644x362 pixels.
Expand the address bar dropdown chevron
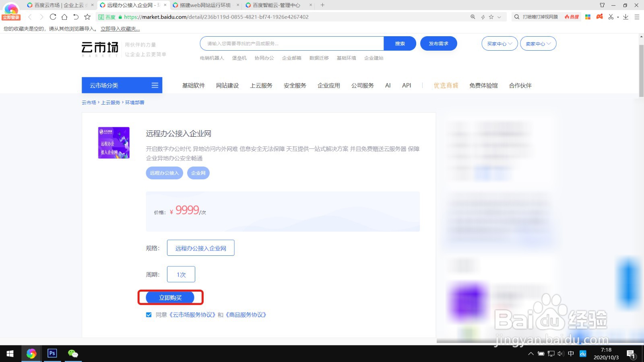[499, 17]
